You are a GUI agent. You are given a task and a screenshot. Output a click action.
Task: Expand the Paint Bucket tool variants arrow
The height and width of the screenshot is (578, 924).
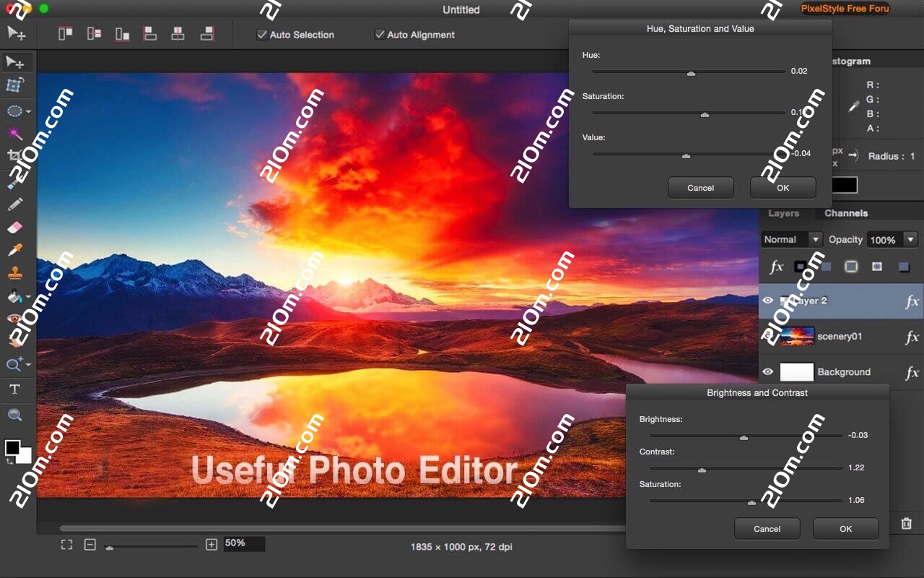[x=29, y=297]
